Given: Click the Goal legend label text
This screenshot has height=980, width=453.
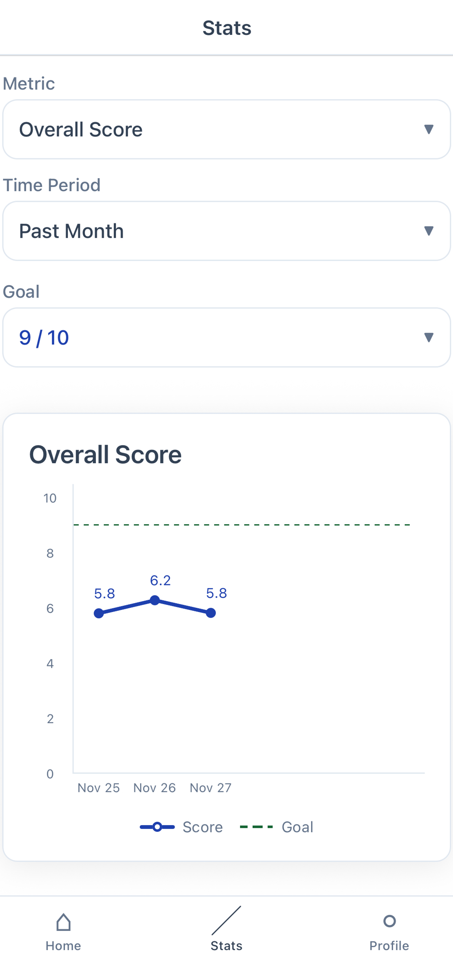Looking at the screenshot, I should pos(296,827).
